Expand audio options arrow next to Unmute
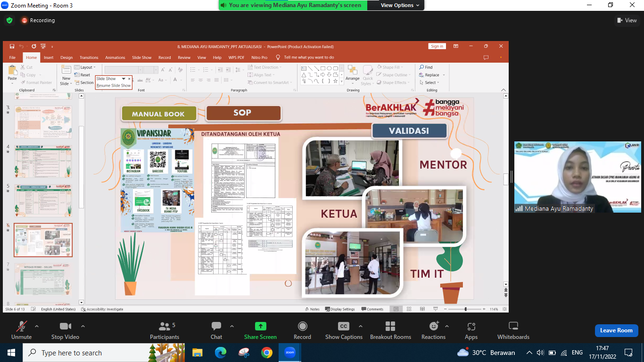Screen dimensions: 644x362 click(37, 326)
